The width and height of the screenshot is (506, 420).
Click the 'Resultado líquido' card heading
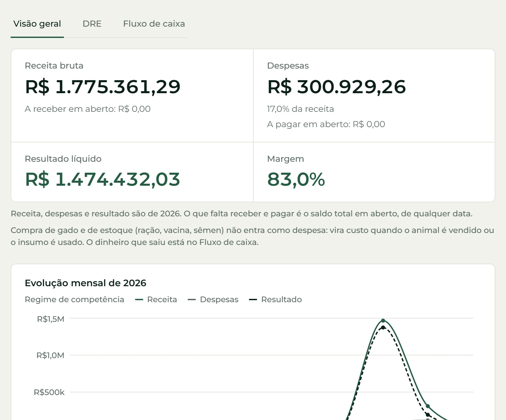[63, 159]
